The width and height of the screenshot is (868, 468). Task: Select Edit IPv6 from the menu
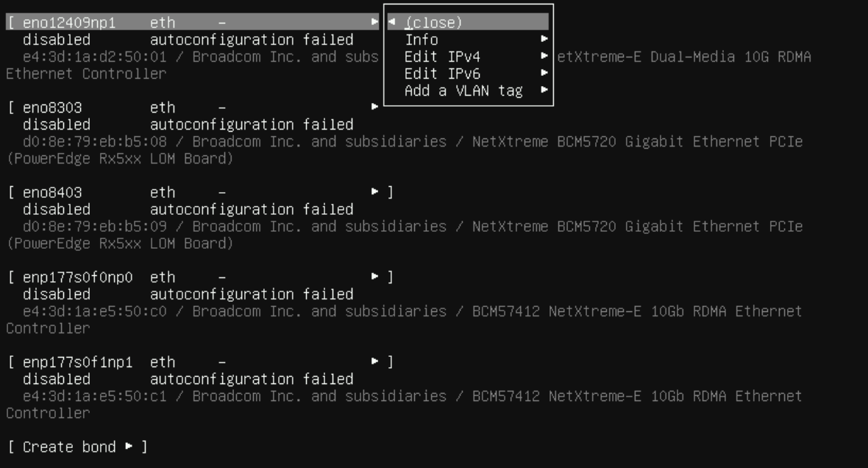click(x=442, y=73)
